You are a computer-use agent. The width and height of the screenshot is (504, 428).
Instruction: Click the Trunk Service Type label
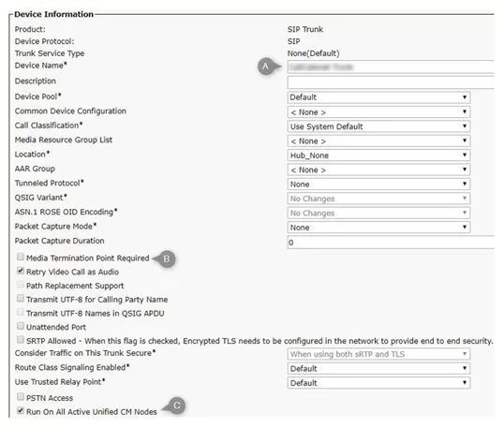click(x=50, y=53)
